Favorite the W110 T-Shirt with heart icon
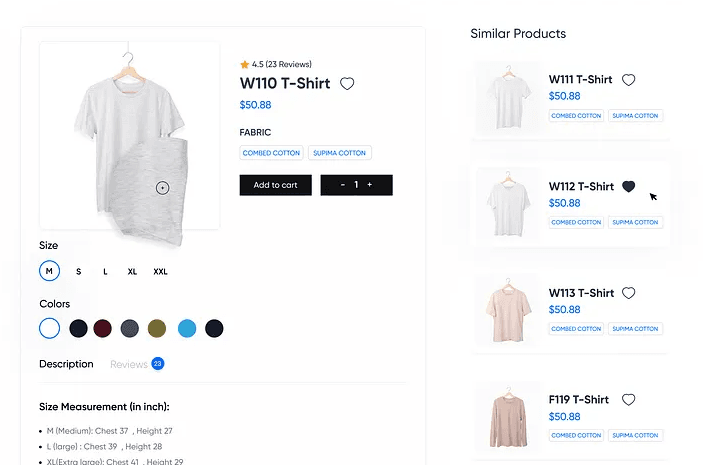This screenshot has width=703, height=465. (x=347, y=84)
